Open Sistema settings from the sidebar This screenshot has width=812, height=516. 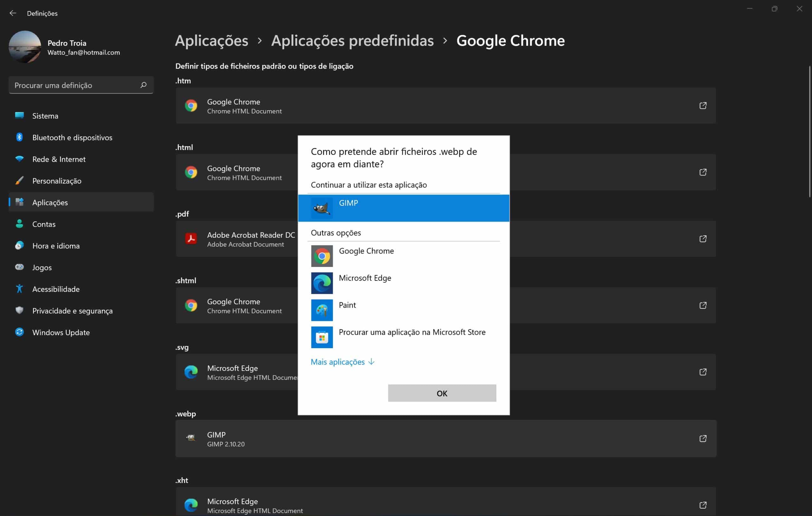pyautogui.click(x=81, y=116)
